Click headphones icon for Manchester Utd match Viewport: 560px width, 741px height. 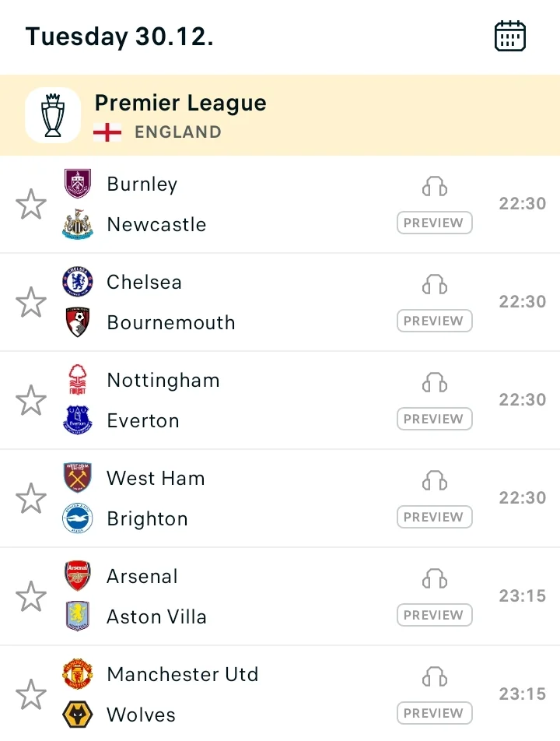435,677
